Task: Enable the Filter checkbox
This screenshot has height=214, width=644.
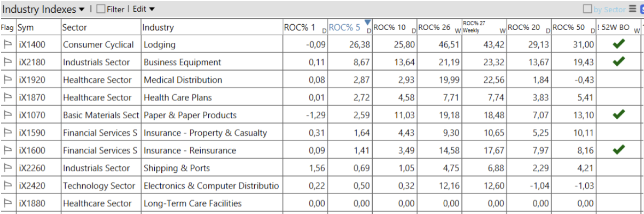Action: (100, 9)
